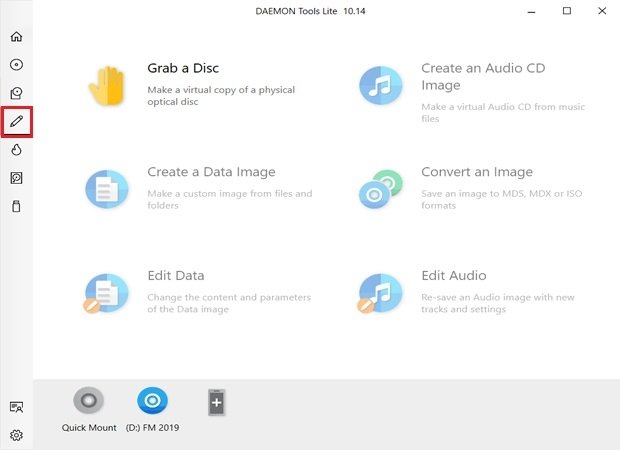The width and height of the screenshot is (620, 450).
Task: Click the Quick Mount grey disc icon
Action: [89, 400]
